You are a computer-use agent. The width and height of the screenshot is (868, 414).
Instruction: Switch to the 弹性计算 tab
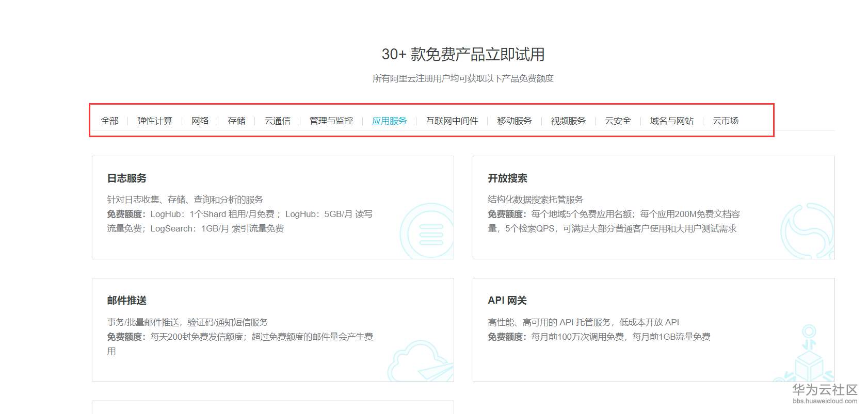pos(155,121)
